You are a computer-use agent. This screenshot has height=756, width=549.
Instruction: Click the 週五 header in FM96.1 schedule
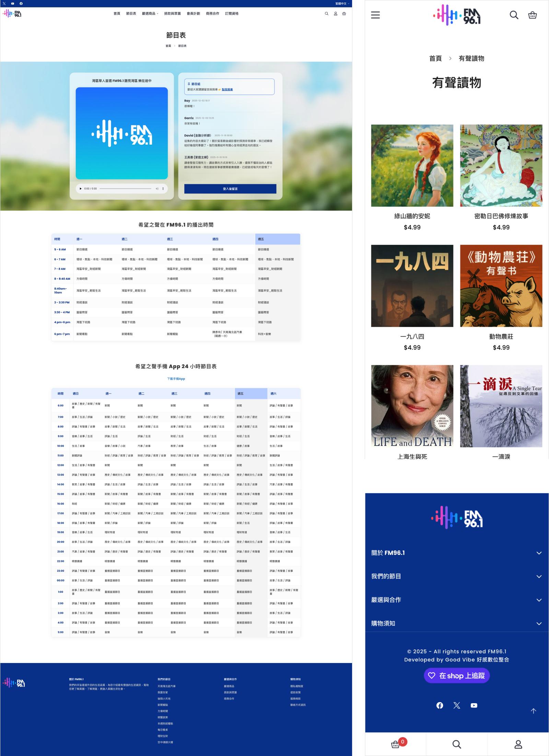tap(278, 239)
